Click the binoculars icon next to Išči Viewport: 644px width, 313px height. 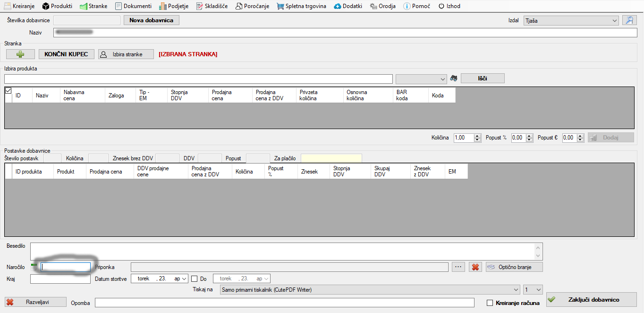[x=454, y=78]
